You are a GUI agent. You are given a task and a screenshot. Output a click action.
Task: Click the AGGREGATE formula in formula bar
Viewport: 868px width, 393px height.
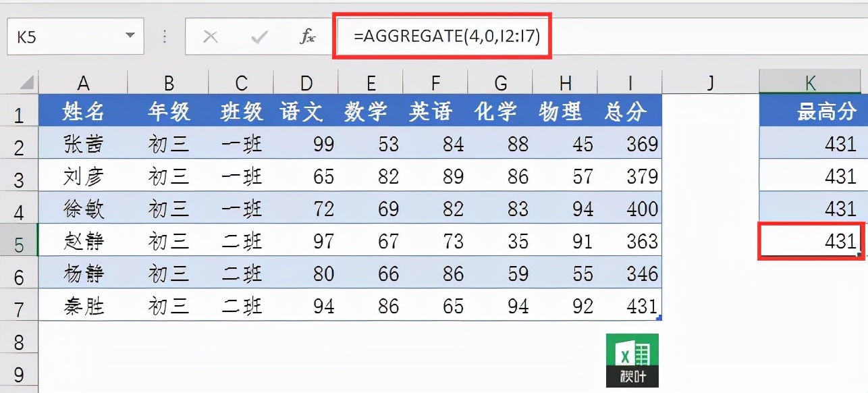pyautogui.click(x=447, y=36)
